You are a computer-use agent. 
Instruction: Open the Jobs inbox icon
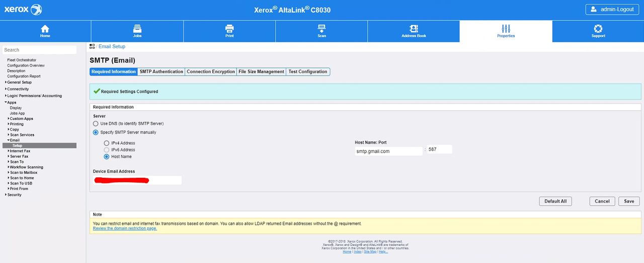tap(137, 29)
